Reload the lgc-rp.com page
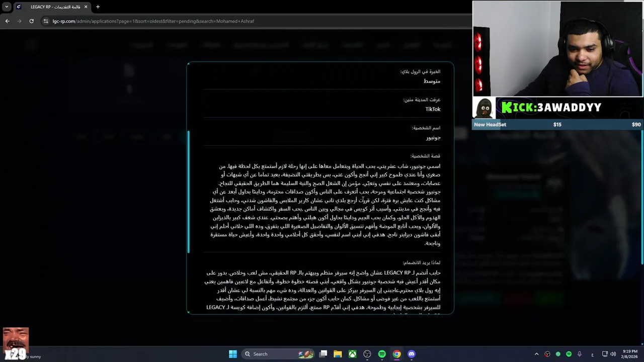This screenshot has height=362, width=644. pos(31,21)
